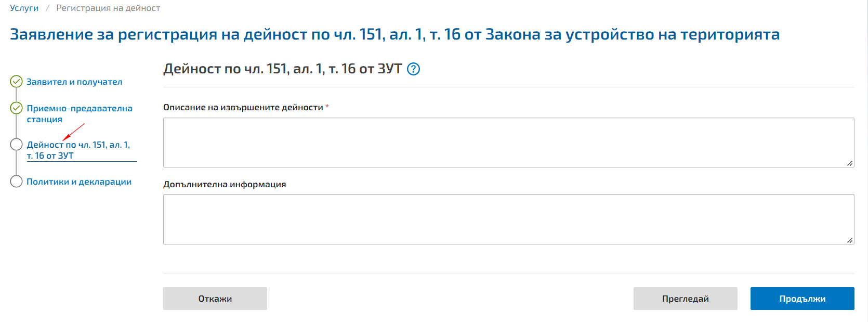Screen dimensions: 868x322
Task: Grab the resize handle of Описание textarea
Action: [x=850, y=163]
